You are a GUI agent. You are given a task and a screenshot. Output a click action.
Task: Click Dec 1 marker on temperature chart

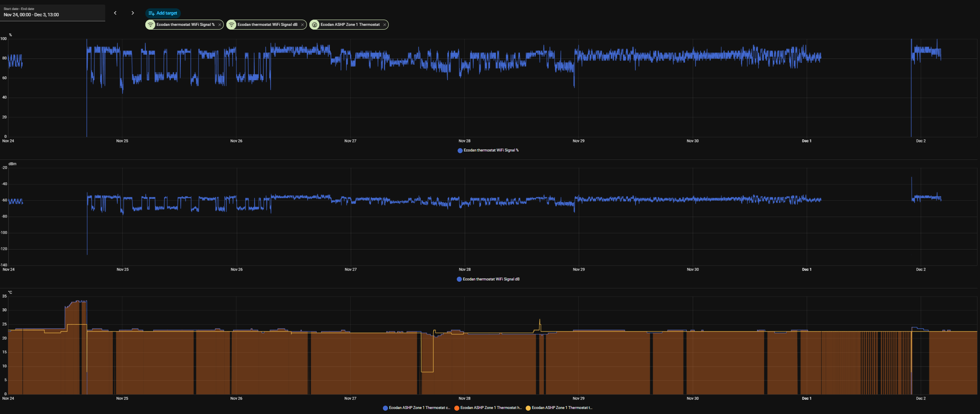click(x=806, y=399)
